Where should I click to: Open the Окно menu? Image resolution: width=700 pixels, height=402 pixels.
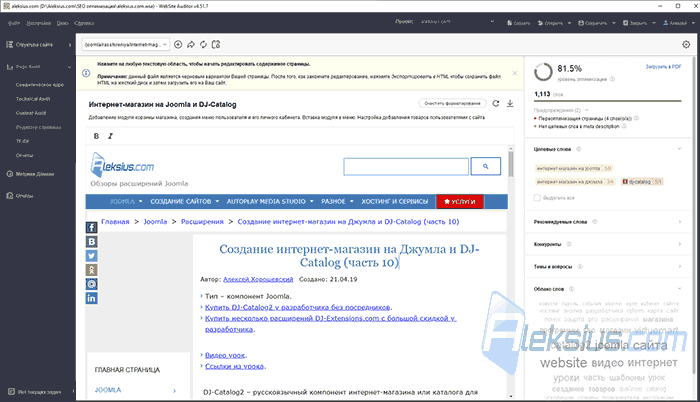click(62, 23)
